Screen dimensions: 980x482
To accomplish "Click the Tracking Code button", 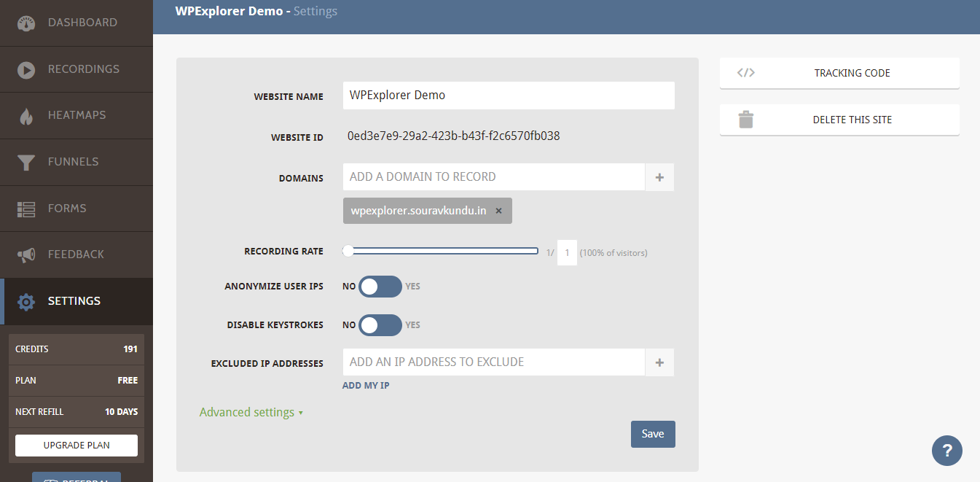I will click(x=839, y=73).
